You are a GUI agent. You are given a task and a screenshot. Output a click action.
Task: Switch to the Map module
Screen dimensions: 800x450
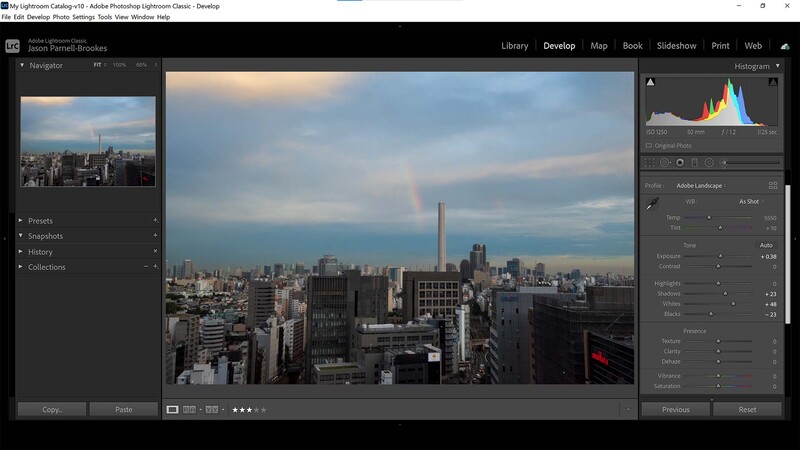599,46
